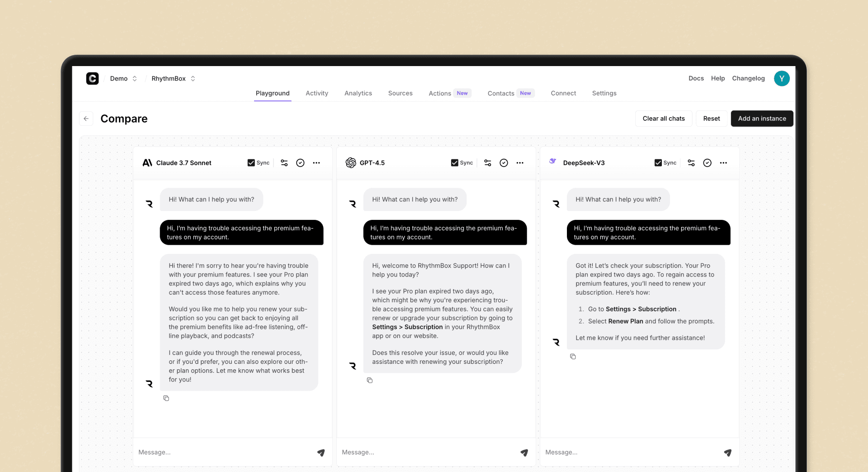This screenshot has height=472, width=868.
Task: Toggle the Sync checkbox for GPT-4.5
Action: 454,163
